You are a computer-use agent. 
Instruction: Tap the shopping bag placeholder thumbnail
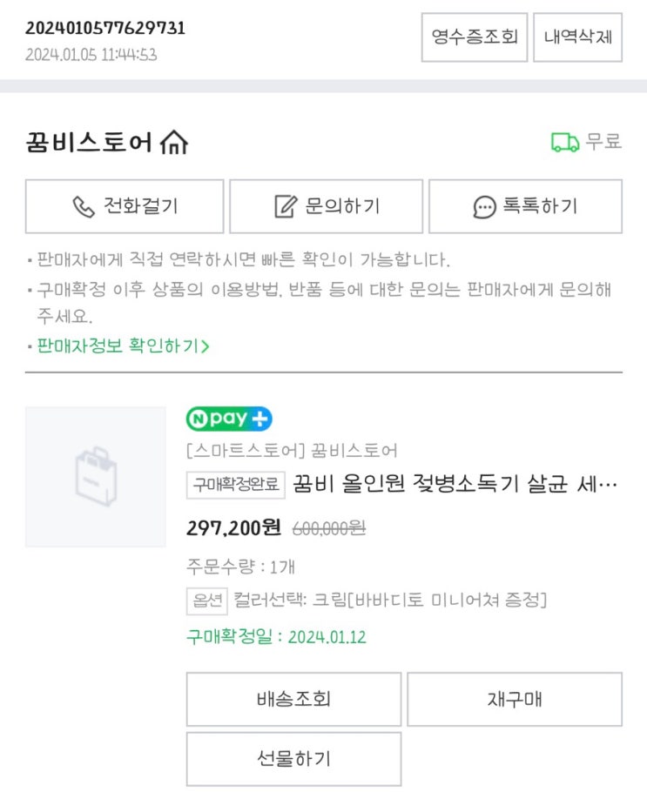[95, 477]
